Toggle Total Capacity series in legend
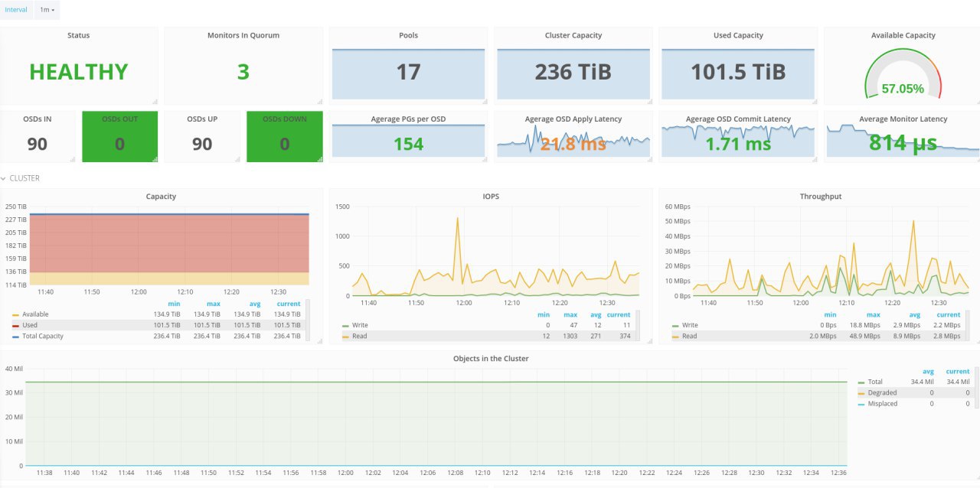 click(43, 336)
